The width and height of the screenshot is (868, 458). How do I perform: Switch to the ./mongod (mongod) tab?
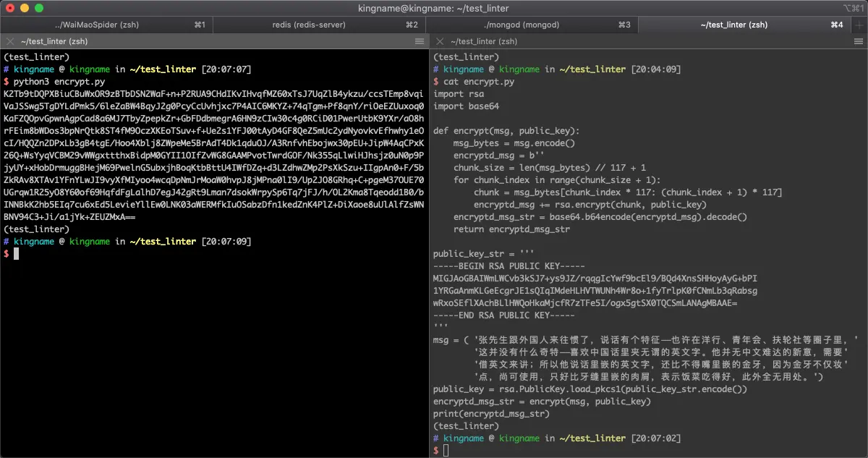532,25
